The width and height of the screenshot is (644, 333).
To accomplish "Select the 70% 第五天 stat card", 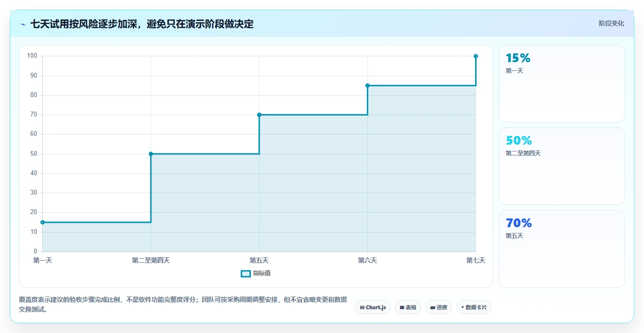I will 562,249.
